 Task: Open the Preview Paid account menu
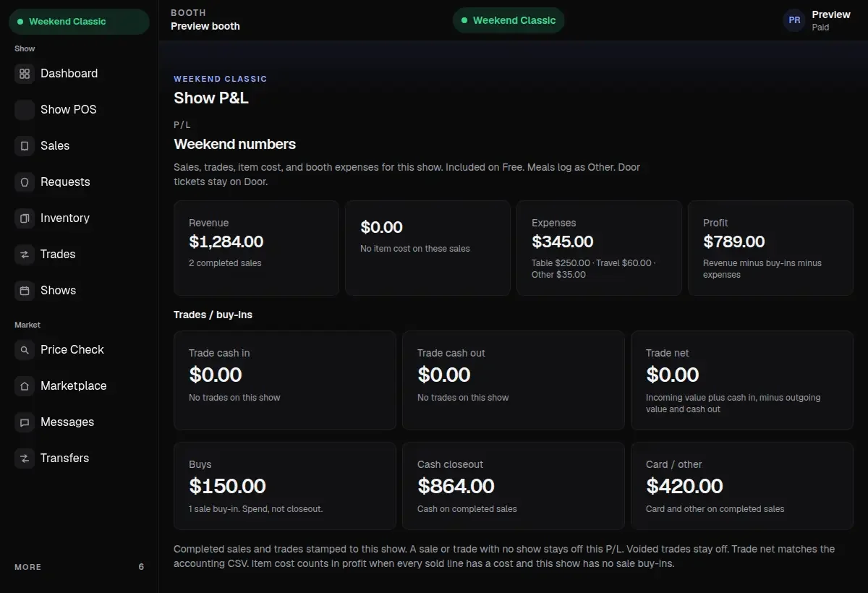[x=818, y=20]
